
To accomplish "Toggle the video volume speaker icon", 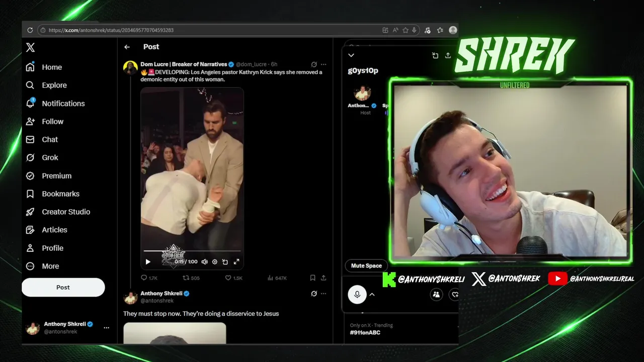I will click(204, 262).
